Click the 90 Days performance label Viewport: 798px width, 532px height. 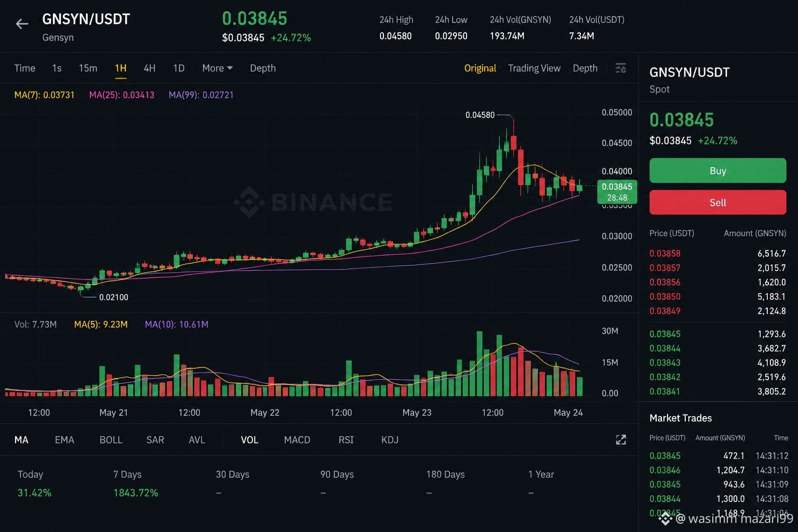click(337, 474)
